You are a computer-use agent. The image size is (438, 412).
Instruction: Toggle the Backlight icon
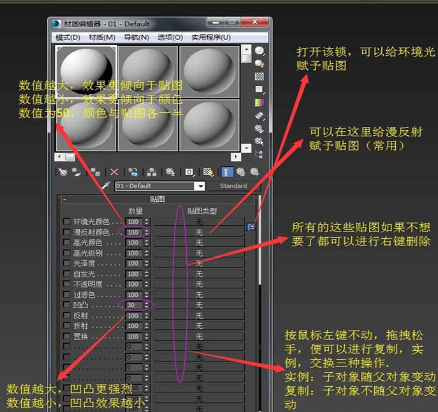(259, 64)
